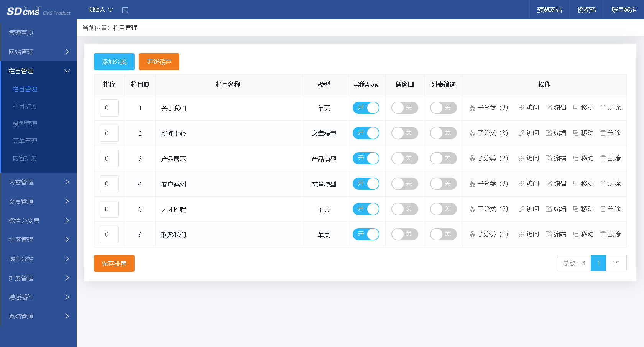
Task: Turn off 导航显示 for 关于我们
Action: click(x=366, y=108)
